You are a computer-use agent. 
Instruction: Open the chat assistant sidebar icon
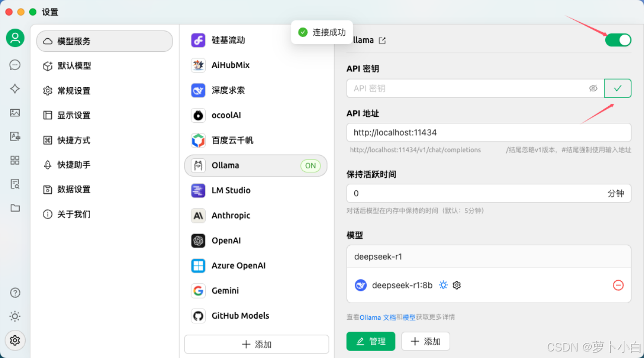(15, 64)
